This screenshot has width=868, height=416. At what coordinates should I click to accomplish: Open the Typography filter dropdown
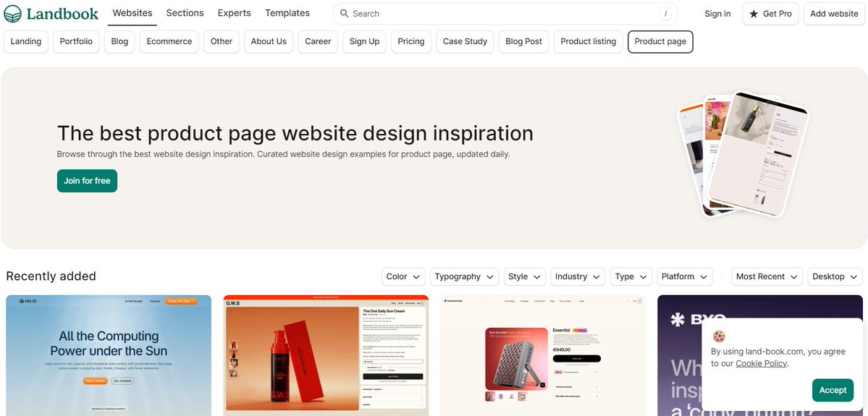pyautogui.click(x=465, y=276)
